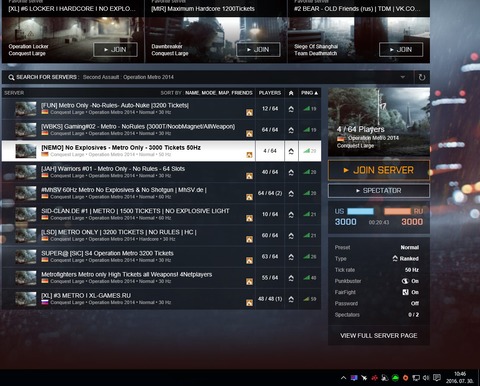
Task: Click the premium badge icon on XL-GAMES.RU row
Action: pyautogui.click(x=249, y=303)
